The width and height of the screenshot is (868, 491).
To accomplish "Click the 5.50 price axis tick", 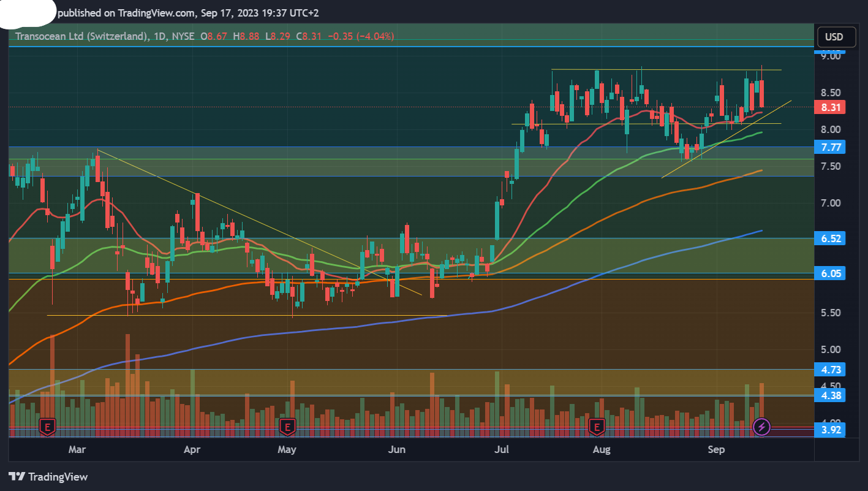I will [831, 313].
